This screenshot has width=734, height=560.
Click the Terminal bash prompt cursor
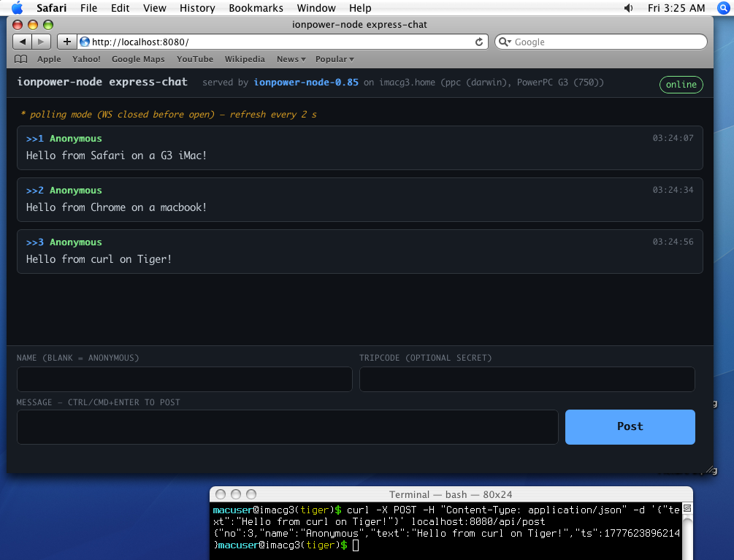pos(355,545)
